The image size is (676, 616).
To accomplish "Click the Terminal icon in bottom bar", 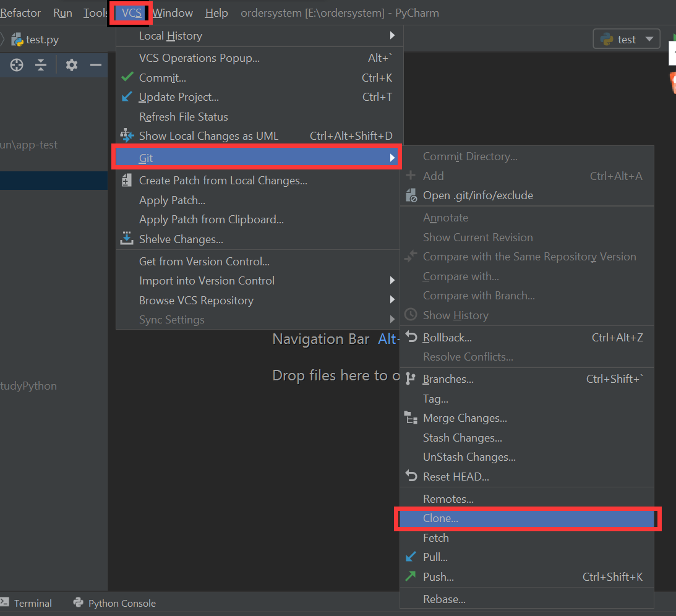I will click(x=5, y=602).
